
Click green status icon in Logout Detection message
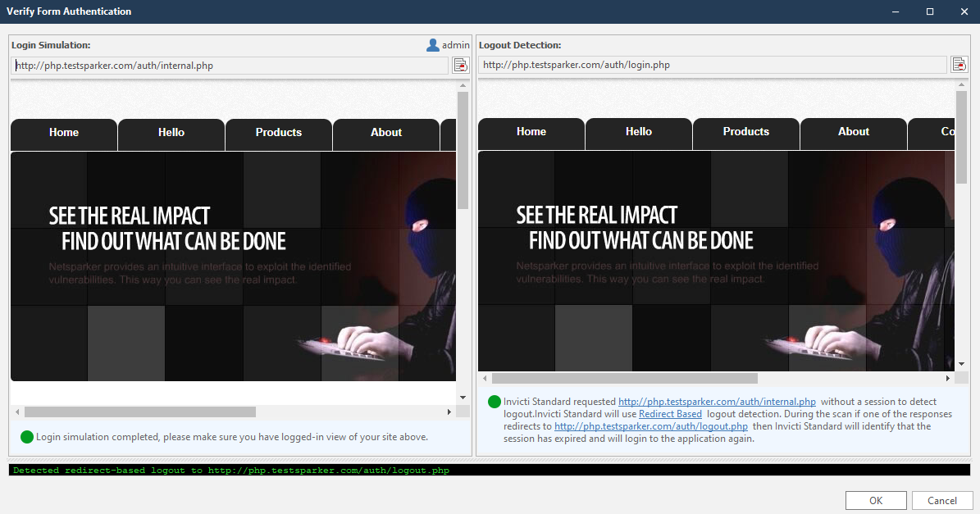(x=495, y=402)
